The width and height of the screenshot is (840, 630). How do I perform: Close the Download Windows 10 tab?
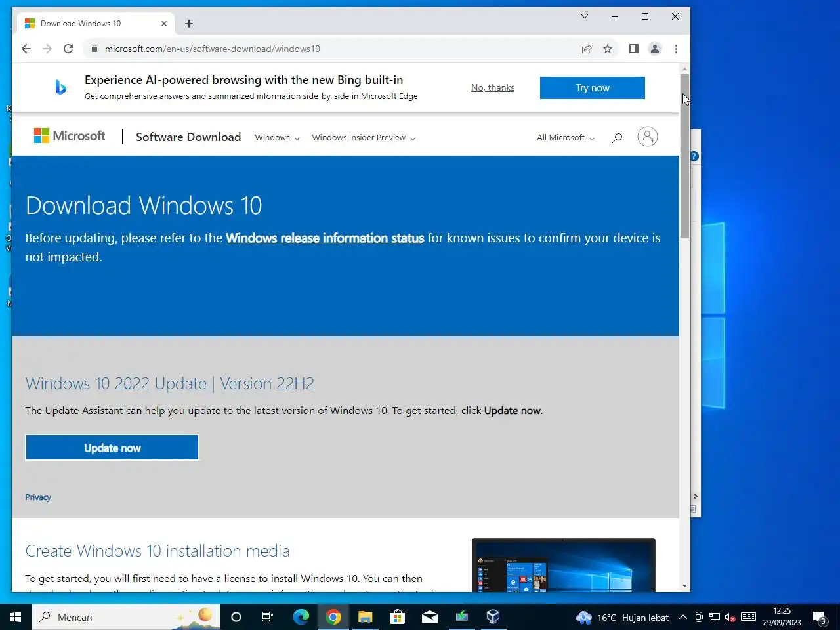(x=164, y=24)
